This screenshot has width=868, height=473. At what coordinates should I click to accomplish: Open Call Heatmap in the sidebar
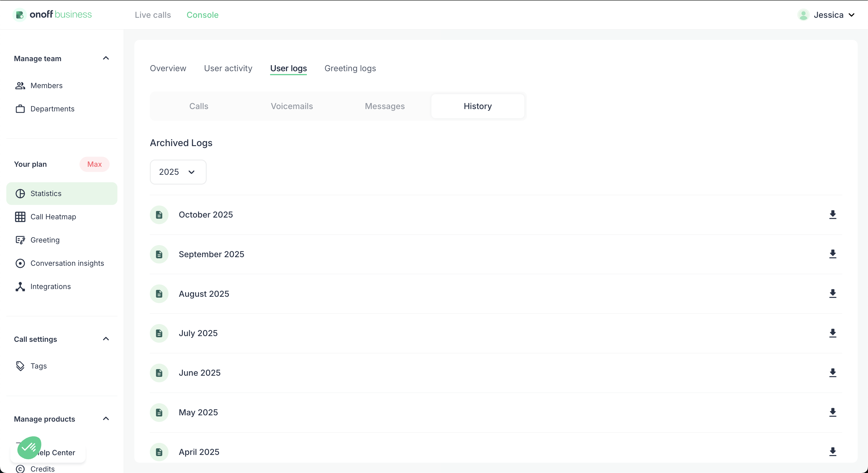click(x=62, y=217)
